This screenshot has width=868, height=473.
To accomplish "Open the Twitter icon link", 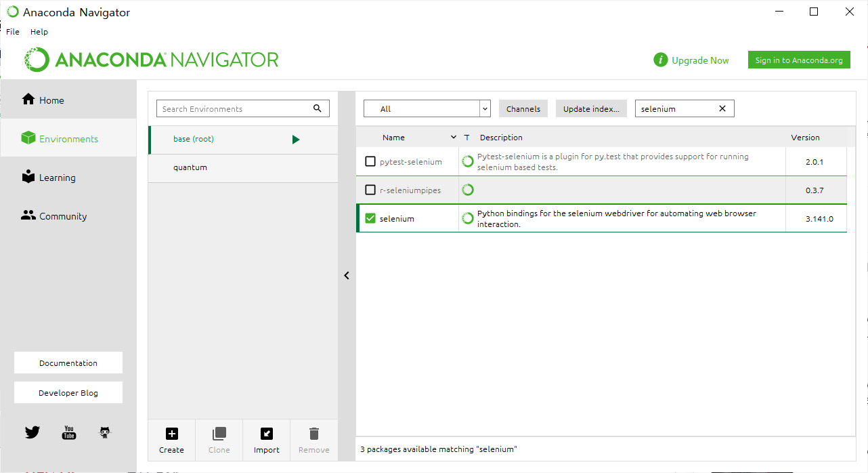I will [32, 432].
